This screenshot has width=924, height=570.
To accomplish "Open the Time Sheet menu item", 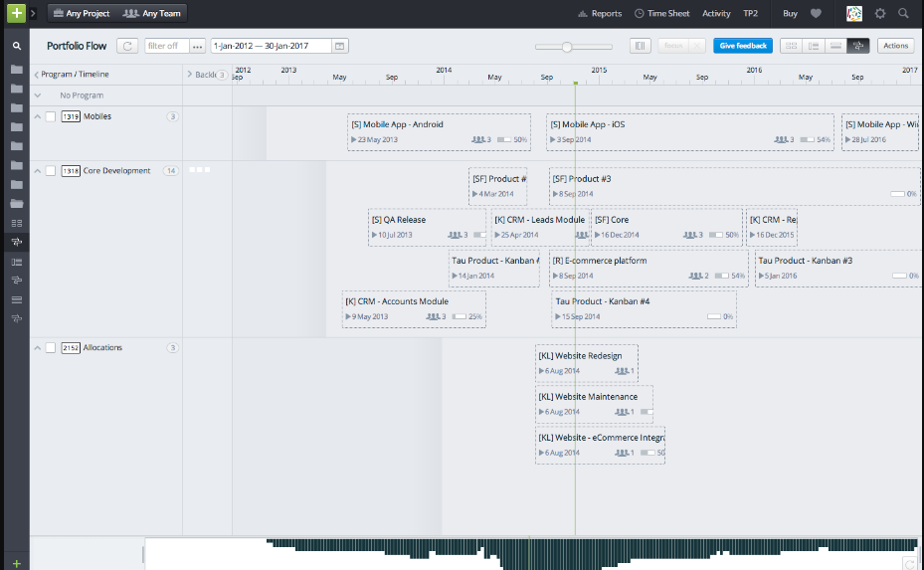I will (661, 14).
